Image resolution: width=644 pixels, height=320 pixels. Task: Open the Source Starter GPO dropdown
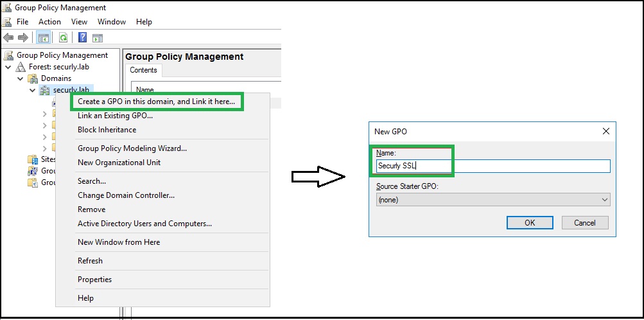tap(492, 200)
